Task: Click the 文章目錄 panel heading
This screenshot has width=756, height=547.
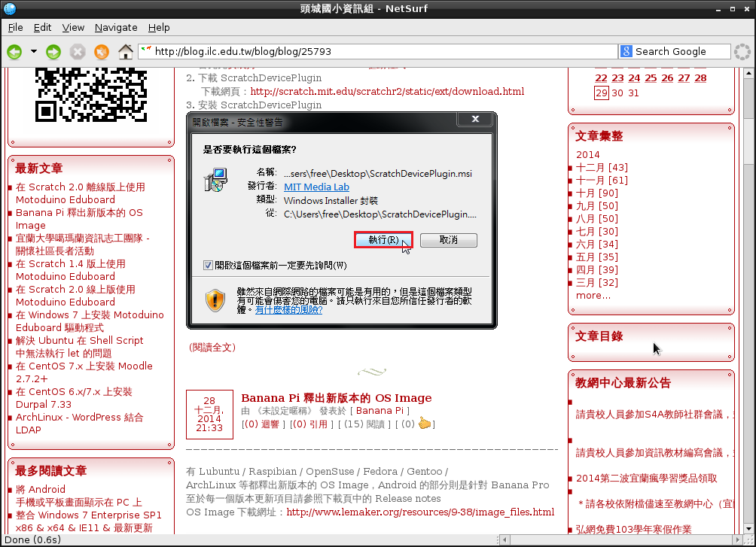Action: coord(599,336)
